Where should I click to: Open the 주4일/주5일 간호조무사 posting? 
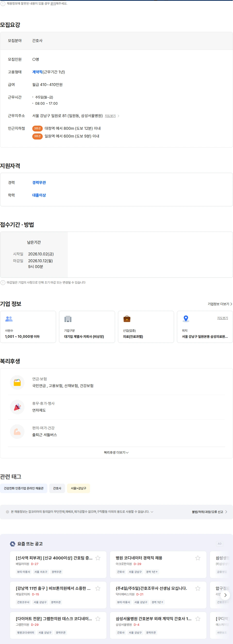tap(151, 588)
